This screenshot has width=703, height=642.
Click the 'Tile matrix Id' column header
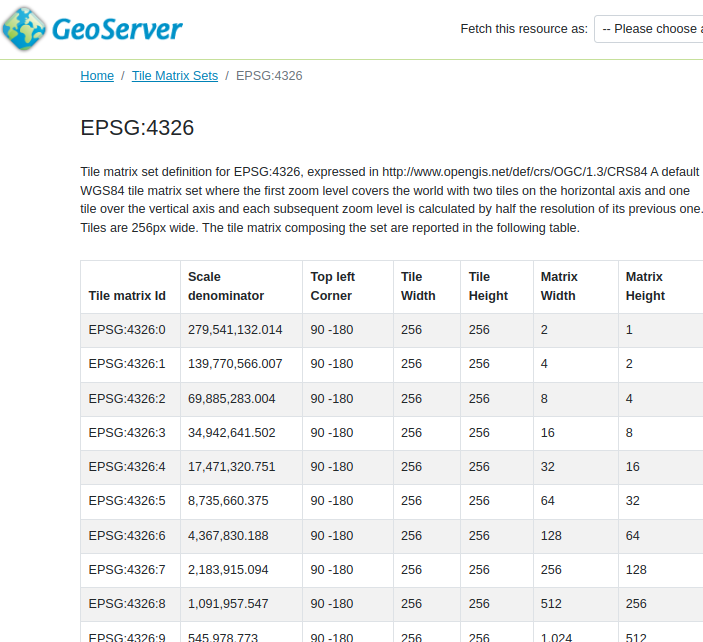[127, 296]
